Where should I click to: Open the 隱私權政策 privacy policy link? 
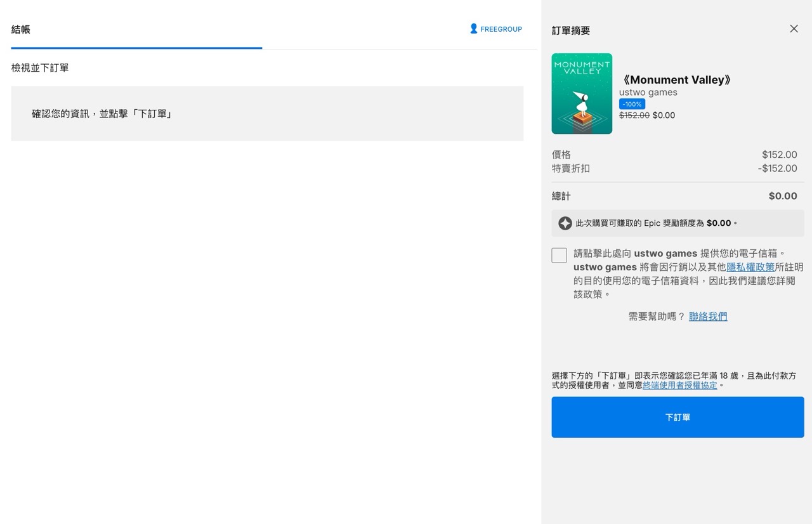point(750,267)
